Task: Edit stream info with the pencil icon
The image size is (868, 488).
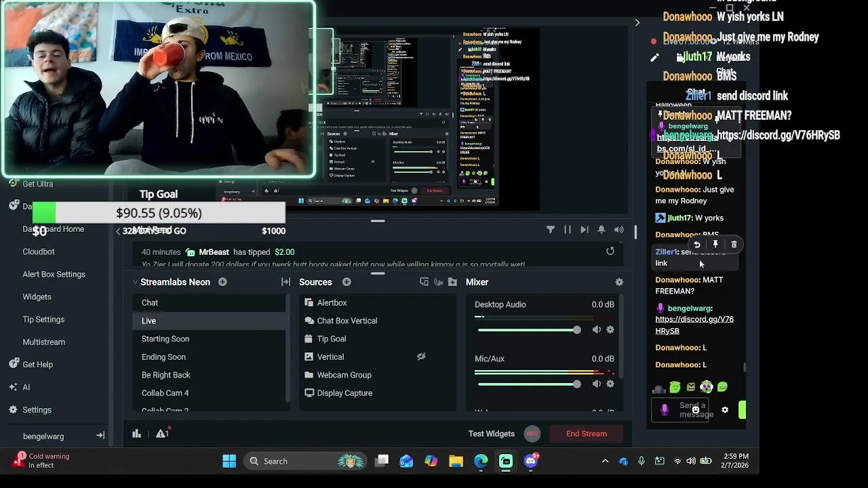Action: point(654,58)
